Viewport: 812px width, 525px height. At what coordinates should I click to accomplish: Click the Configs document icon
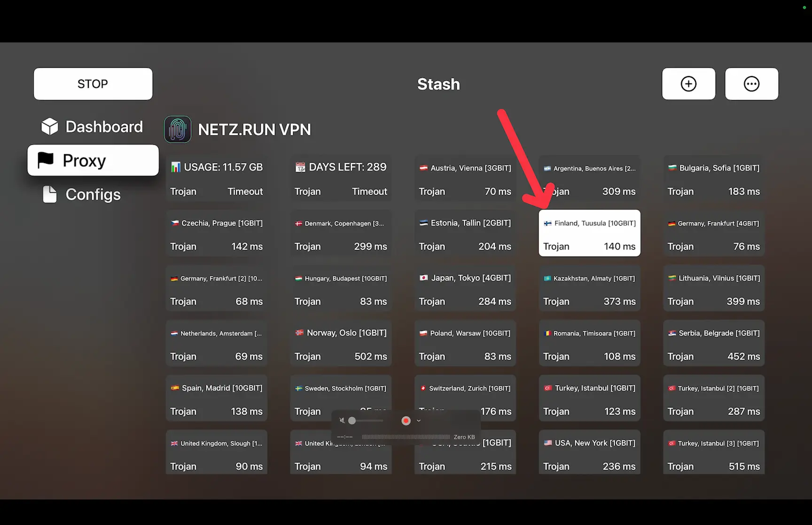50,194
